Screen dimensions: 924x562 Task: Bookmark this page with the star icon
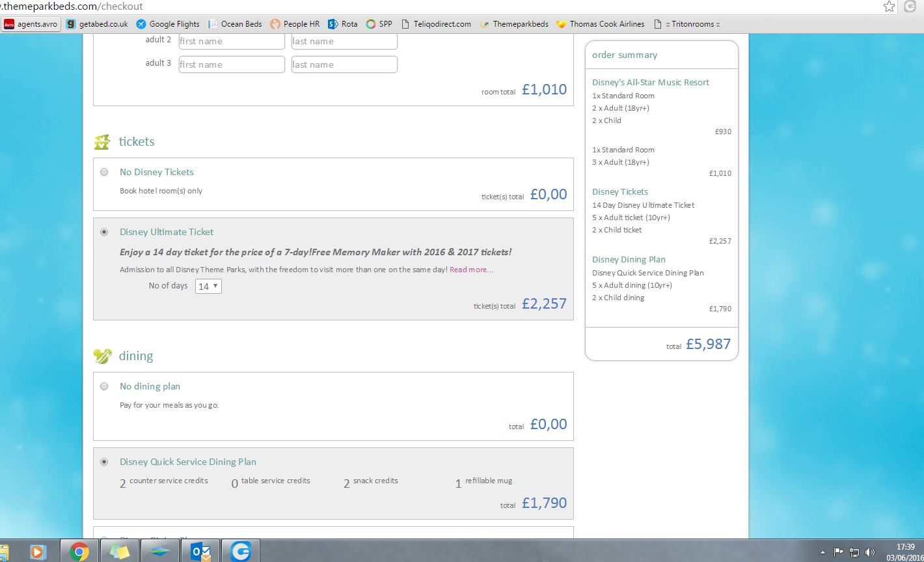tap(890, 7)
